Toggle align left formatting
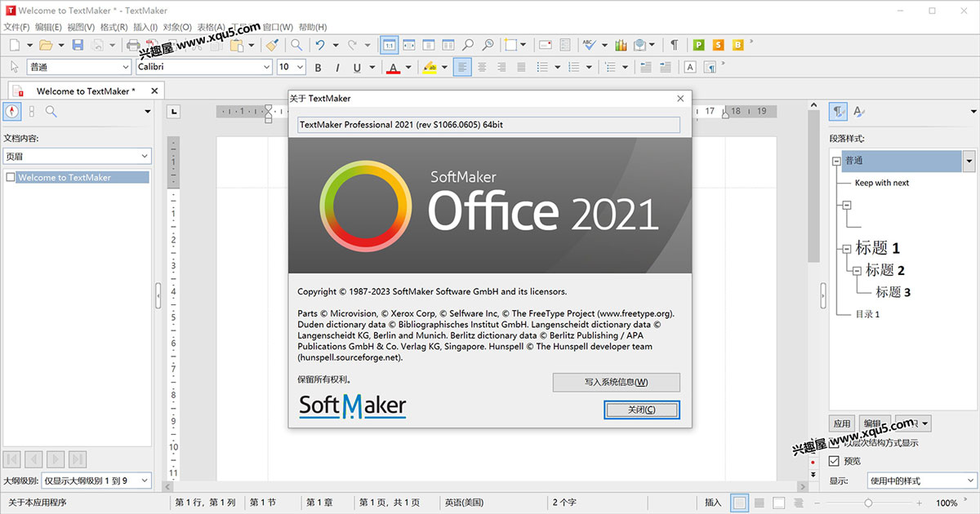This screenshot has width=980, height=514. click(462, 67)
